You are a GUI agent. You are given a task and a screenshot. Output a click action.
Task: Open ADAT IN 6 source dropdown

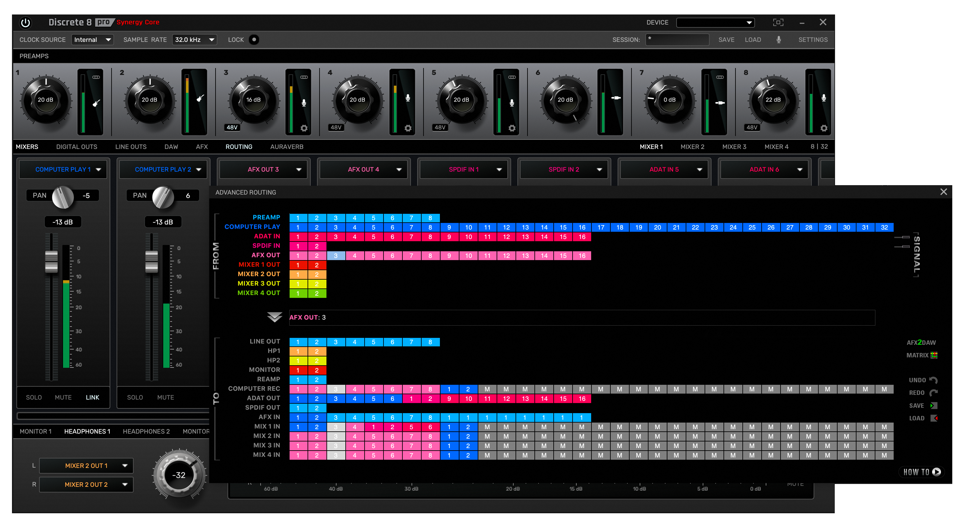(x=764, y=169)
